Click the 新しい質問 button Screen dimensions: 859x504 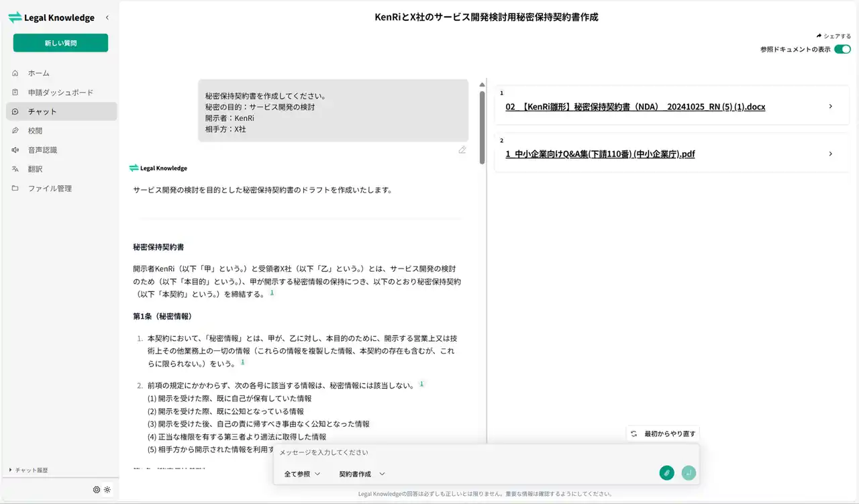[60, 43]
